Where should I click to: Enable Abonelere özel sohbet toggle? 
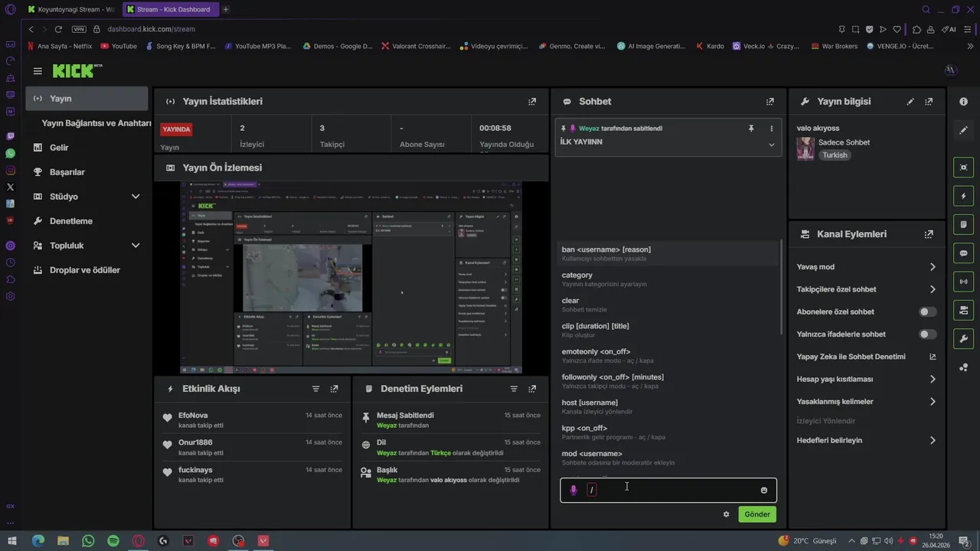(927, 311)
